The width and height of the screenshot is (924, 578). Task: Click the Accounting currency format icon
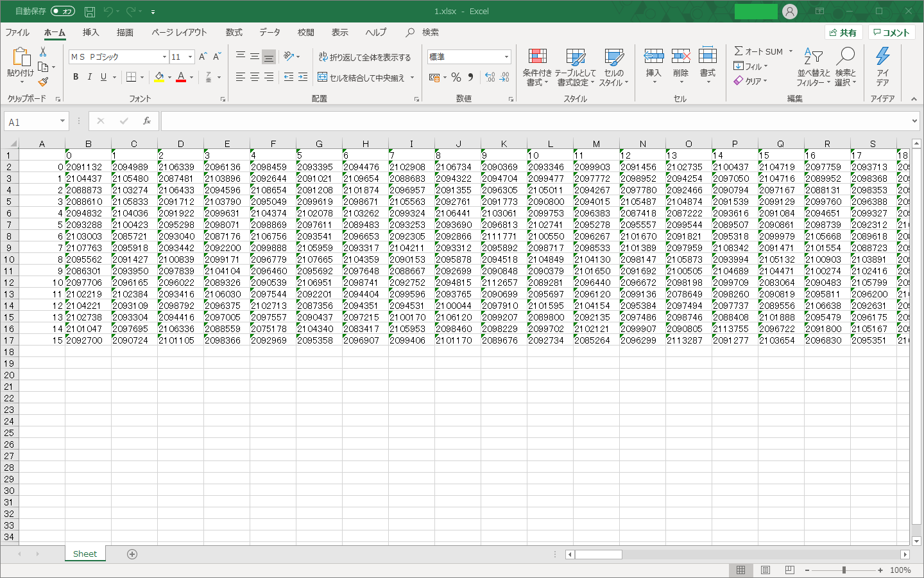(434, 77)
